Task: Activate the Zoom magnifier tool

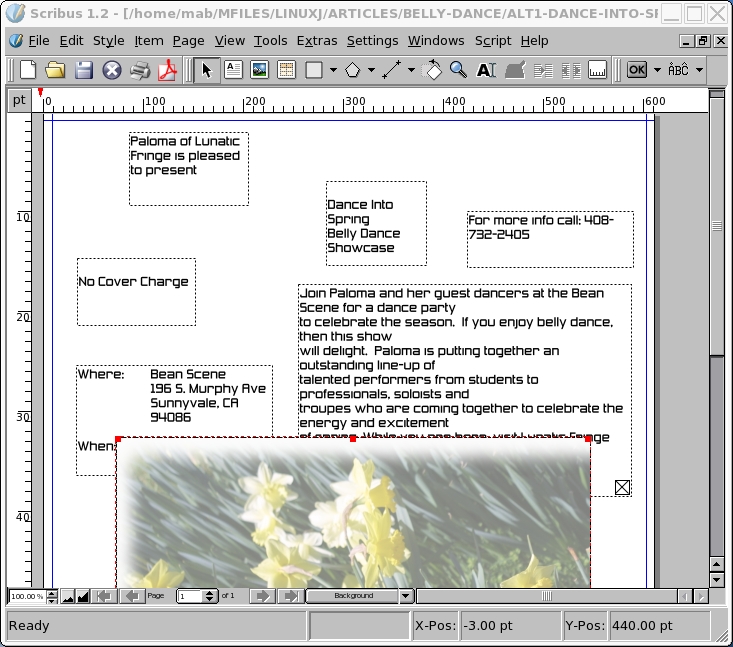Action: [458, 70]
